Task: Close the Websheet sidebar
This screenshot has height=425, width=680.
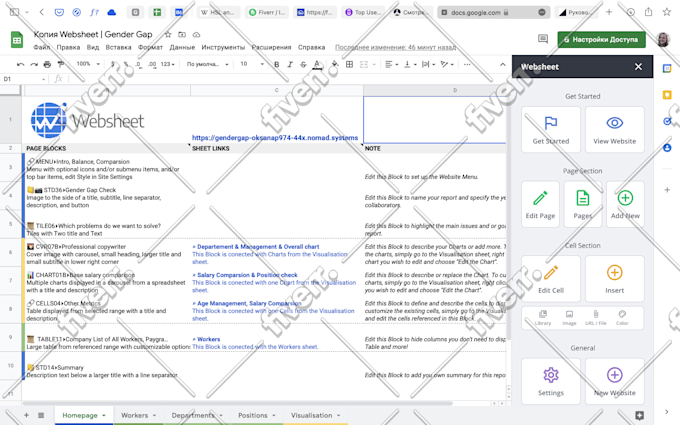Action: point(638,67)
